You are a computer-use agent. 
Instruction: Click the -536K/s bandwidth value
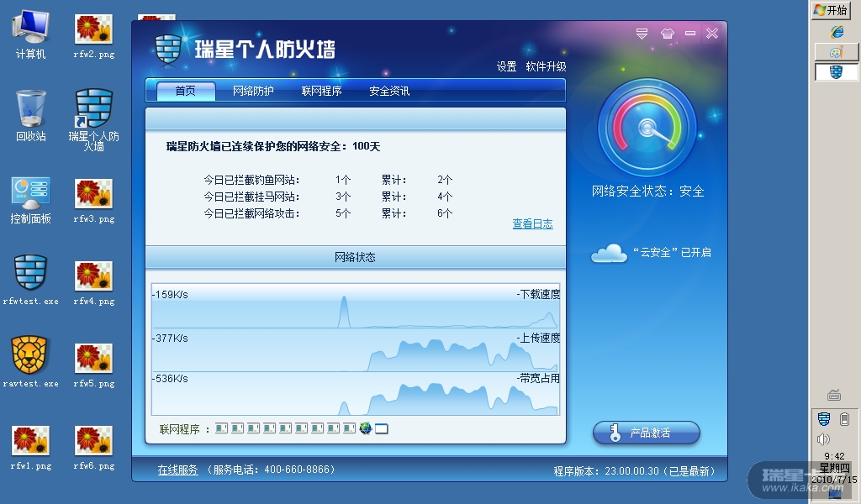pyautogui.click(x=170, y=378)
